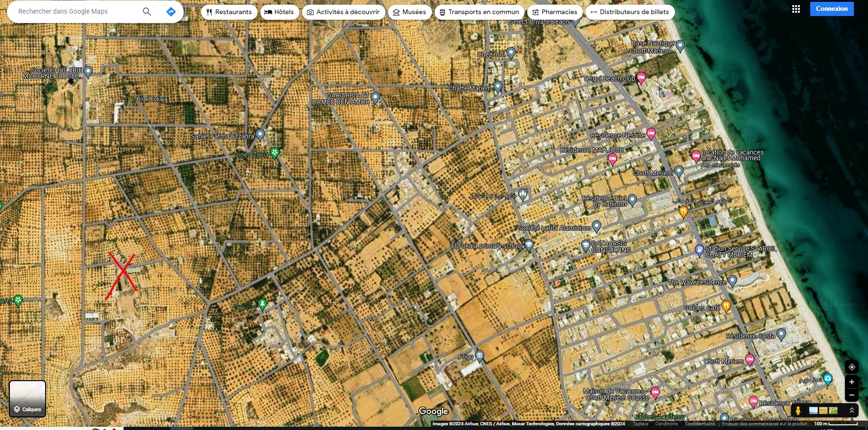The width and height of the screenshot is (868, 430).
Task: Click the Connexion sign-in button
Action: pos(831,9)
